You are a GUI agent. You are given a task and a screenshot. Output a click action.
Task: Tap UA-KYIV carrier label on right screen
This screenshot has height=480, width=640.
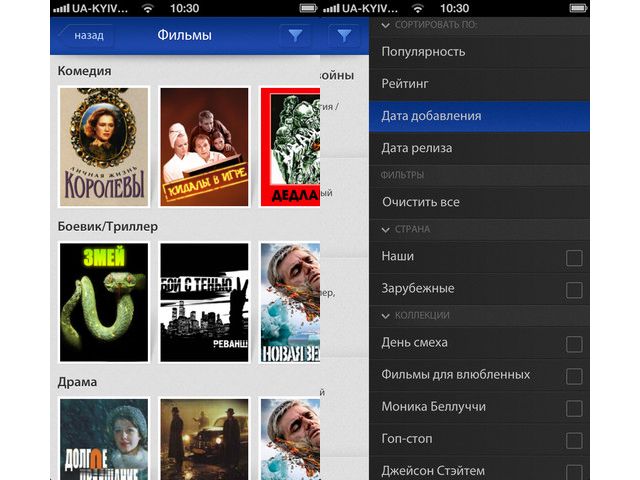370,8
